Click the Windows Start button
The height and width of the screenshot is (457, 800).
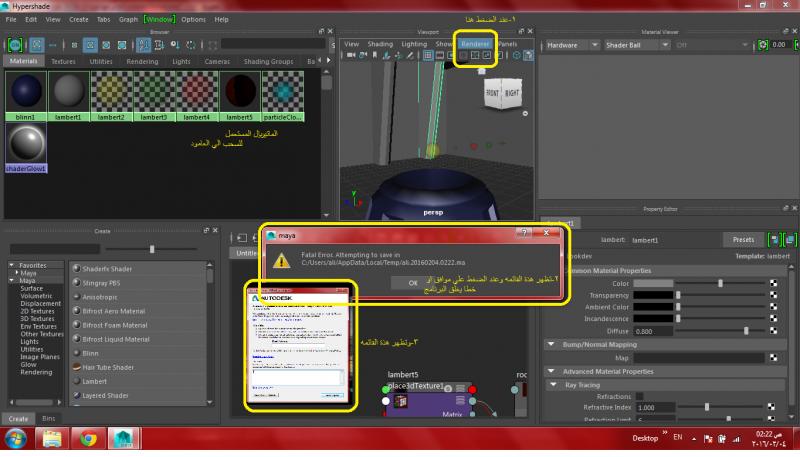[x=16, y=438]
